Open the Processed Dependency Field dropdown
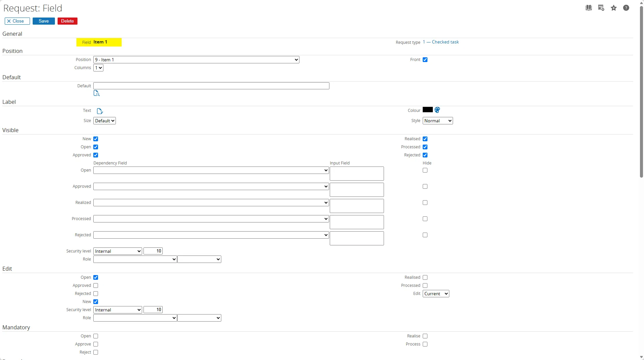 pos(211,219)
